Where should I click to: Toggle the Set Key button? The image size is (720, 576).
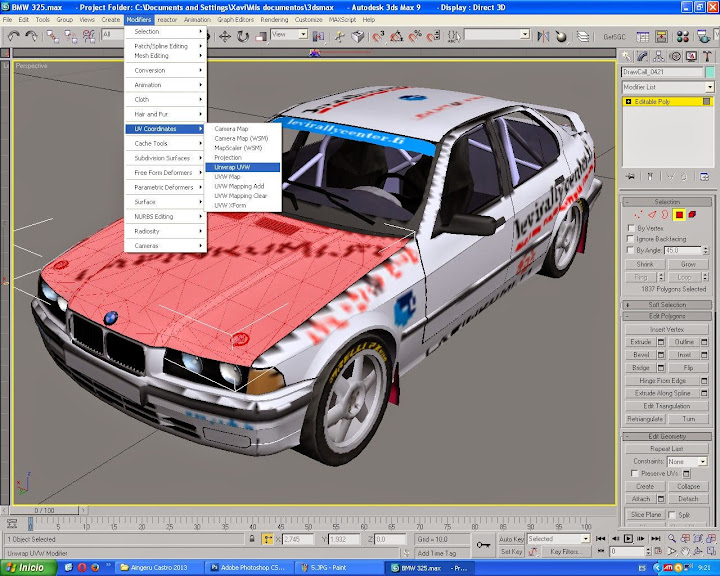coord(511,551)
